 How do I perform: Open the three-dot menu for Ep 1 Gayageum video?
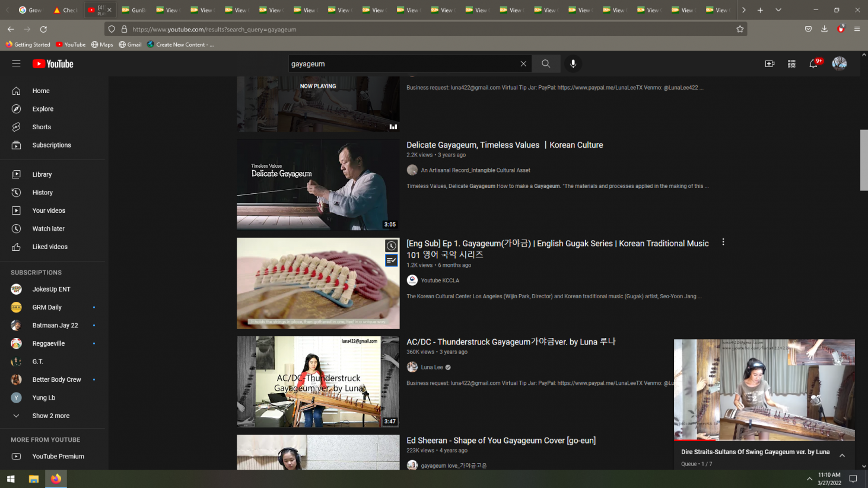(723, 242)
